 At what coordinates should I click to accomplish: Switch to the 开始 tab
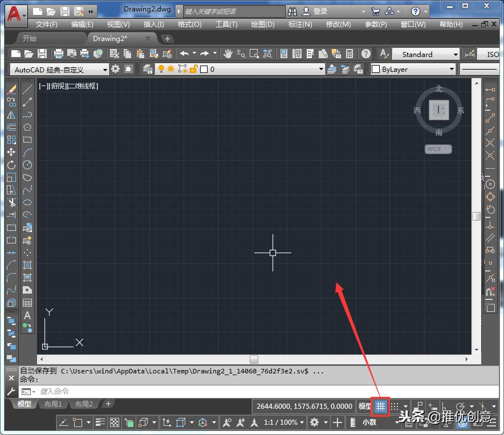(29, 40)
